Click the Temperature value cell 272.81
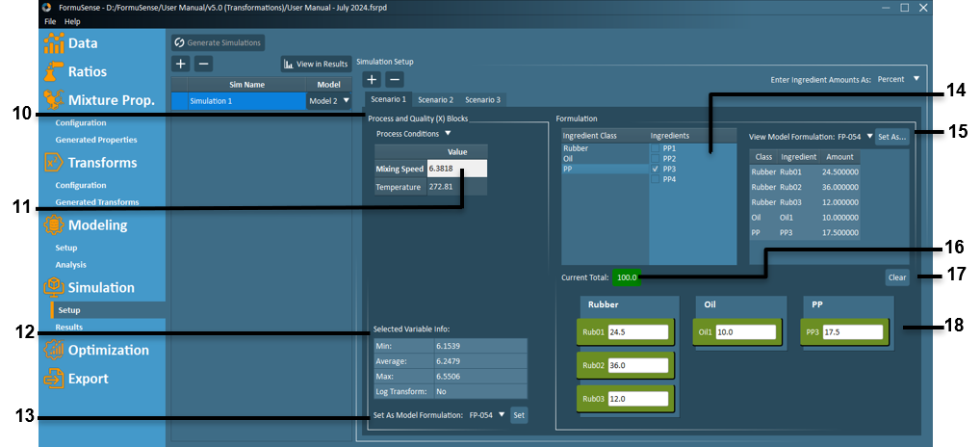The width and height of the screenshot is (980, 447). [x=457, y=187]
